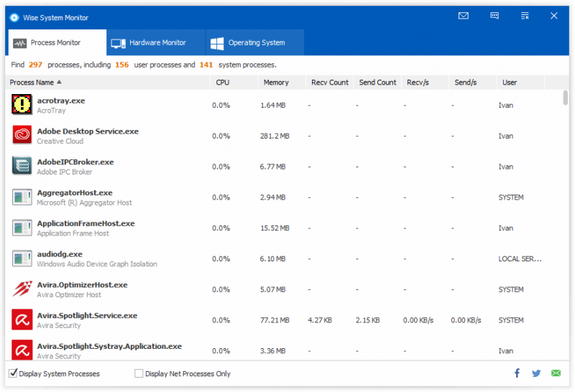Select the Avira.OptimizerHost.exe name
The image size is (575, 392).
coord(82,284)
